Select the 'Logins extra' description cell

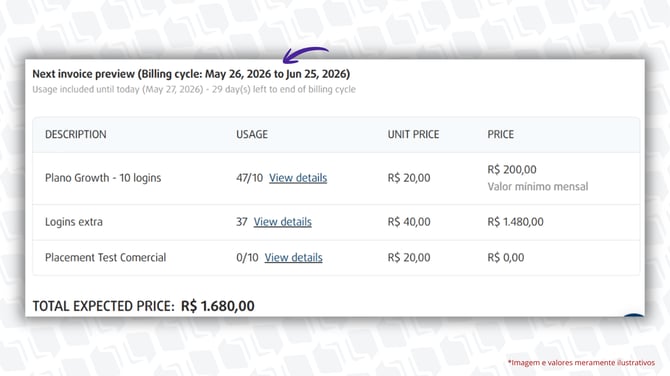pyautogui.click(x=74, y=222)
